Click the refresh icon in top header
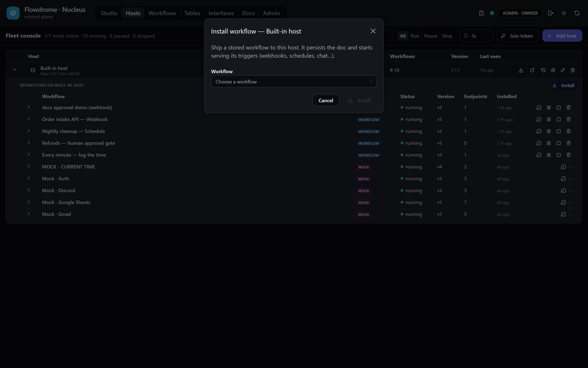The image size is (588, 368). (x=577, y=13)
